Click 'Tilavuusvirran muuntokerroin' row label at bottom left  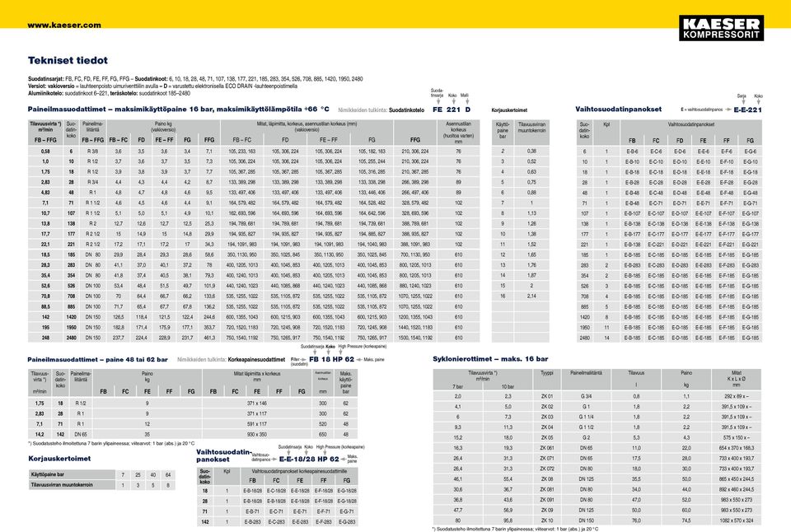[62, 485]
